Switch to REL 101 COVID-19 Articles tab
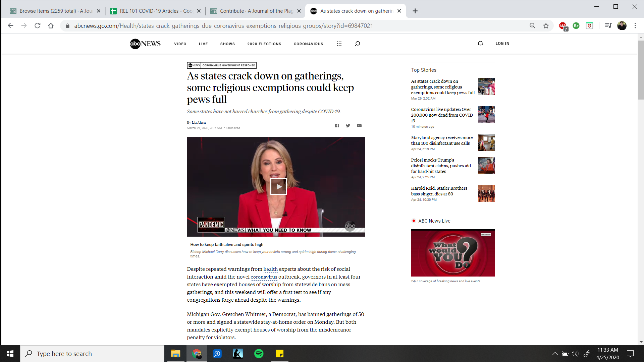The width and height of the screenshot is (644, 362). point(155,11)
